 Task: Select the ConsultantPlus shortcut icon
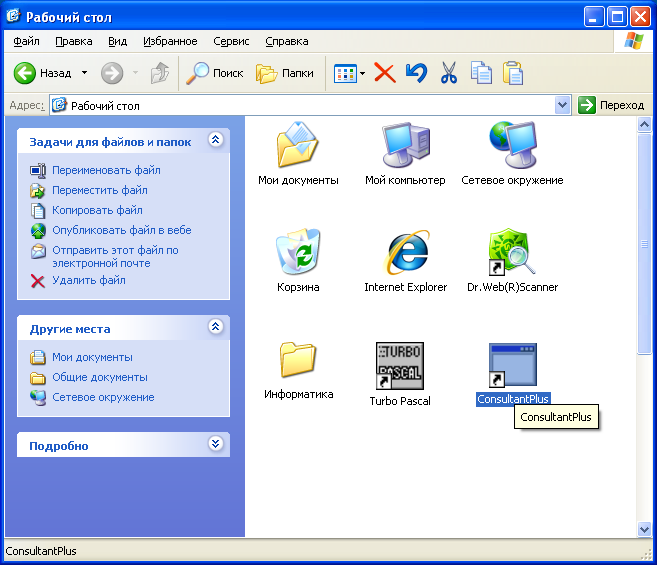click(513, 365)
